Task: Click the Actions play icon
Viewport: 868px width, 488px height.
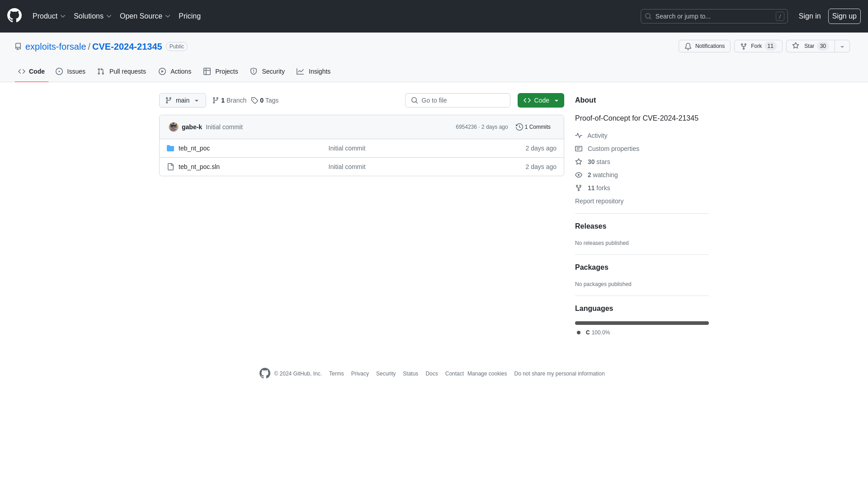Action: point(162,71)
